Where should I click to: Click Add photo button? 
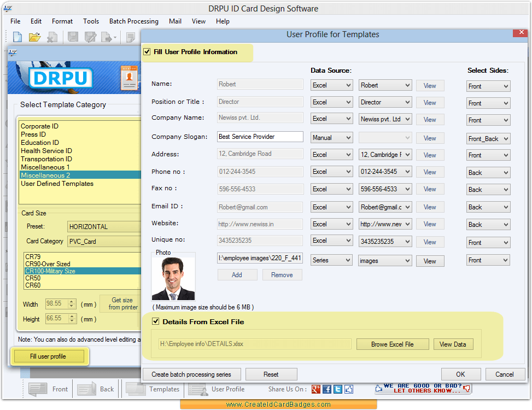tap(237, 274)
